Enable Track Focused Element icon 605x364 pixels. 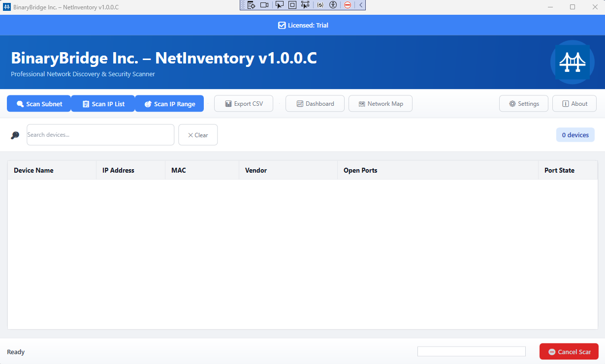(x=305, y=5)
